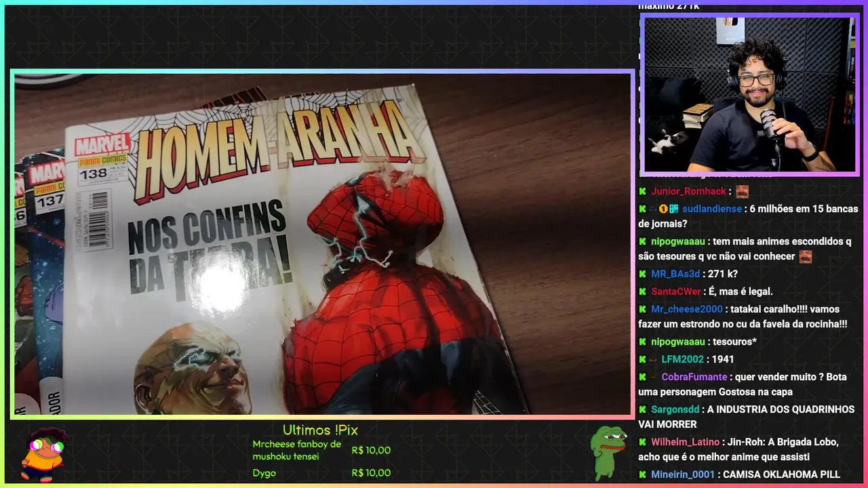The height and width of the screenshot is (488, 868).
Task: Click the Kick badge beside Junior_Romhack
Action: [642, 191]
